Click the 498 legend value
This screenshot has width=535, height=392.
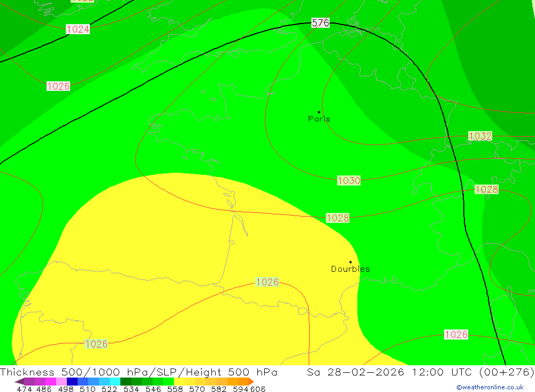(x=65, y=389)
